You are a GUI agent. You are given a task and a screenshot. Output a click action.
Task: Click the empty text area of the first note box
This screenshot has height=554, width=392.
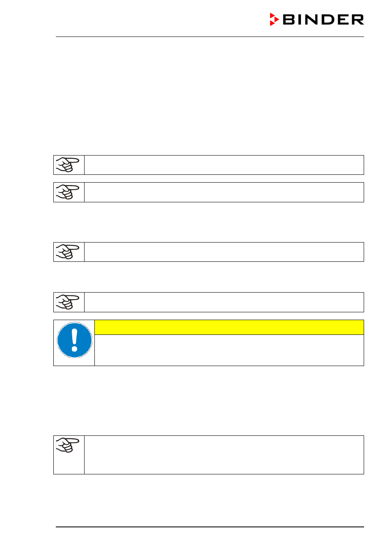point(224,165)
